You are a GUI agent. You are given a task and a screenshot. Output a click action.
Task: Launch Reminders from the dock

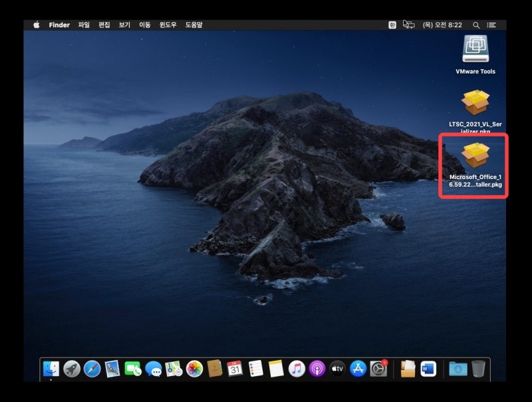[256, 369]
